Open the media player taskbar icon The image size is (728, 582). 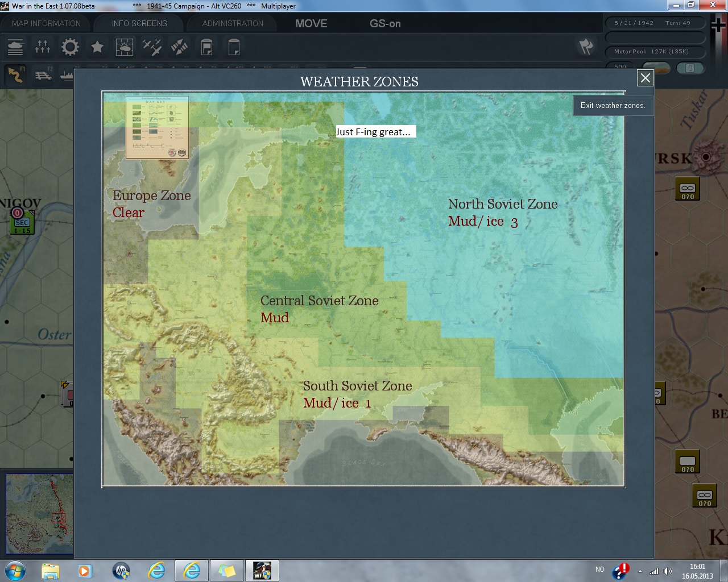(x=85, y=570)
